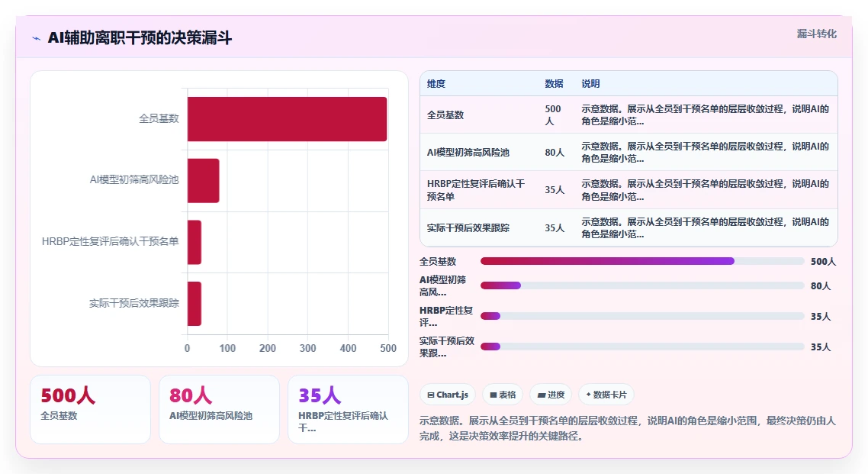Click 全员基数 y-axis label in chart
868x474 pixels.
[x=159, y=118]
